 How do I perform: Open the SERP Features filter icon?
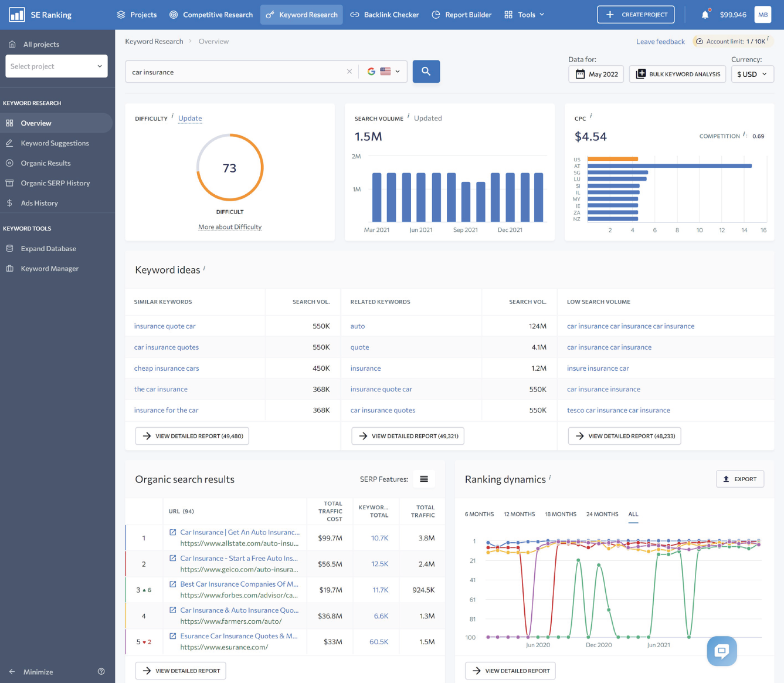(423, 479)
